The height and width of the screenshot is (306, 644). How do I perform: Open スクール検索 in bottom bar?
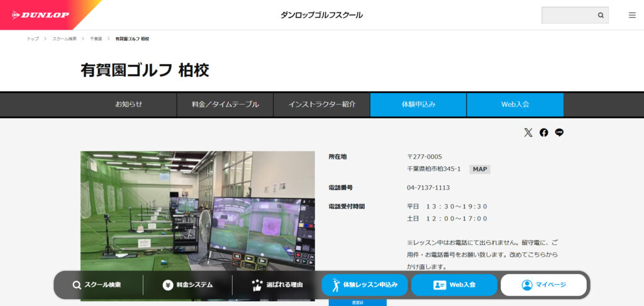[x=97, y=285]
